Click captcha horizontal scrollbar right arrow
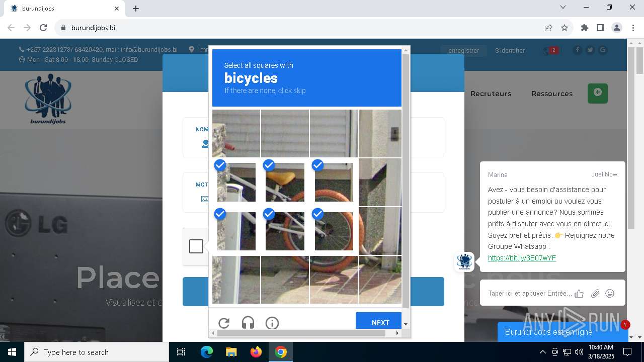The width and height of the screenshot is (644, 362). (x=397, y=333)
